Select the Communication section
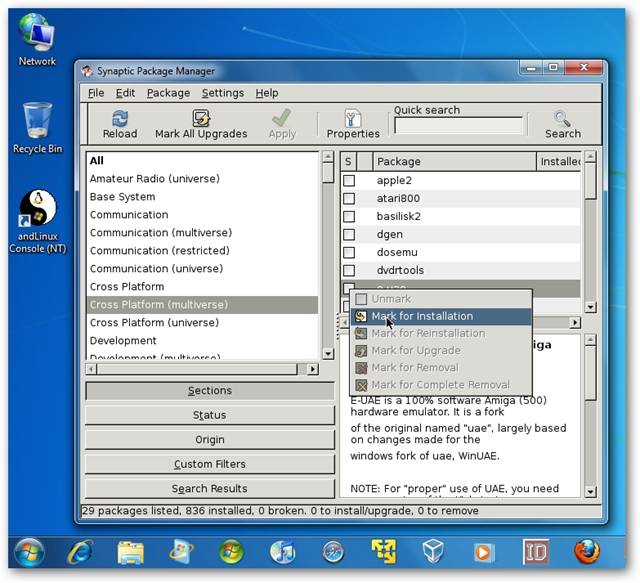This screenshot has height=583, width=640. pos(202,215)
